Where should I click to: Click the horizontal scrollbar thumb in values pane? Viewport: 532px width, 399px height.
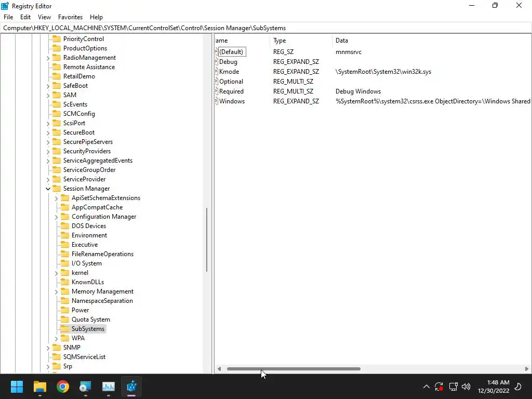click(294, 369)
